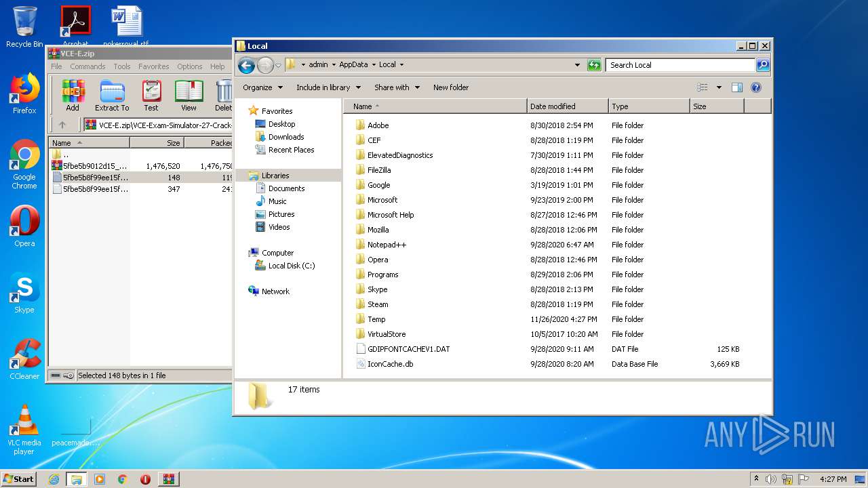Viewport: 868px width, 488px height.
Task: Click the system clock showing 4:27 PM
Action: 833,479
